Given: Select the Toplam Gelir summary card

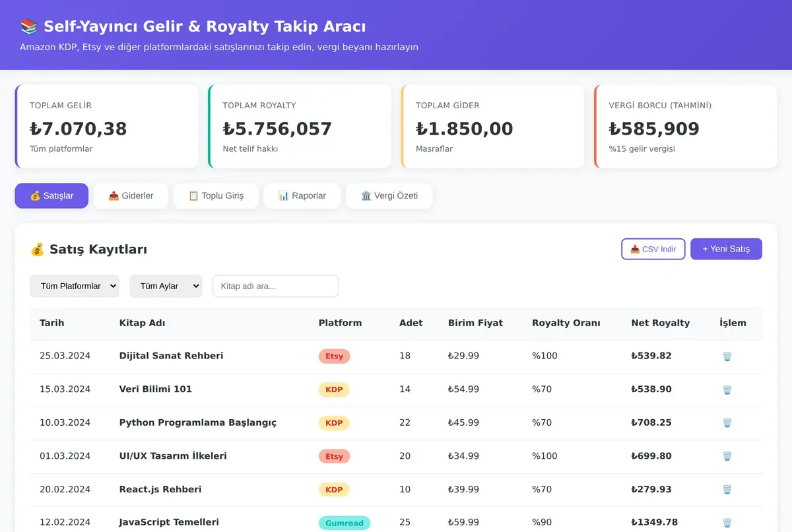Looking at the screenshot, I should (x=106, y=127).
